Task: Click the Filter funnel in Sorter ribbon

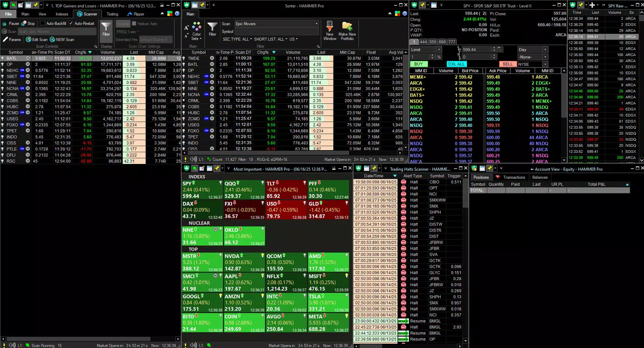Action: pos(212,30)
